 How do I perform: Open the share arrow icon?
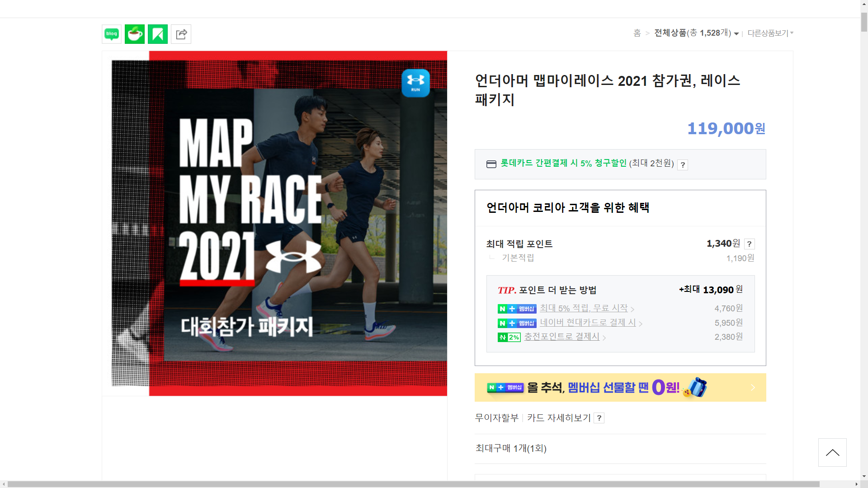click(x=181, y=34)
